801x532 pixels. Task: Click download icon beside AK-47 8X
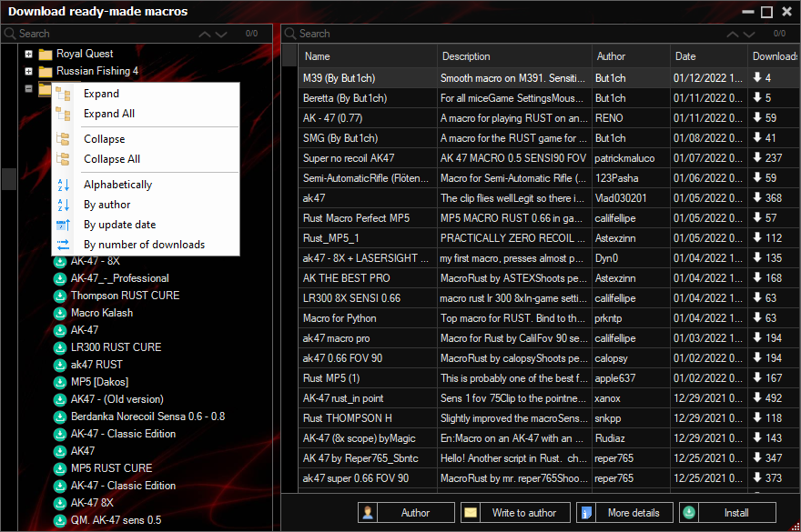[60, 504]
